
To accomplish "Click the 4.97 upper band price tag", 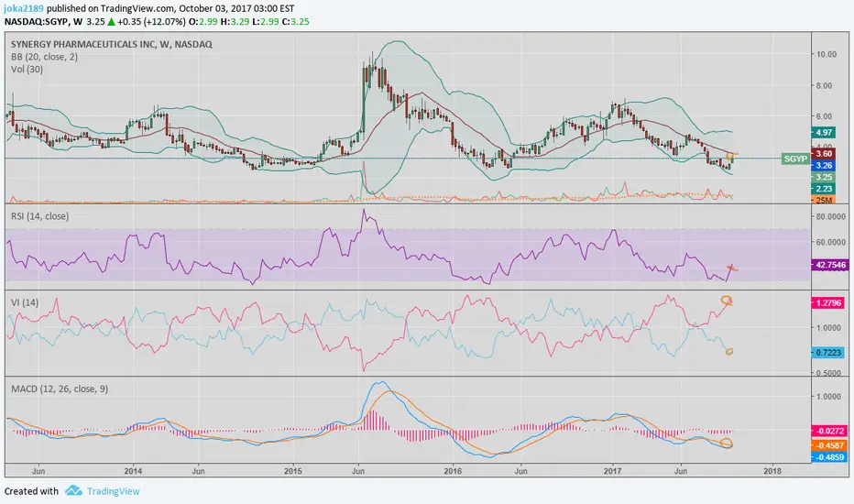I will [x=824, y=132].
